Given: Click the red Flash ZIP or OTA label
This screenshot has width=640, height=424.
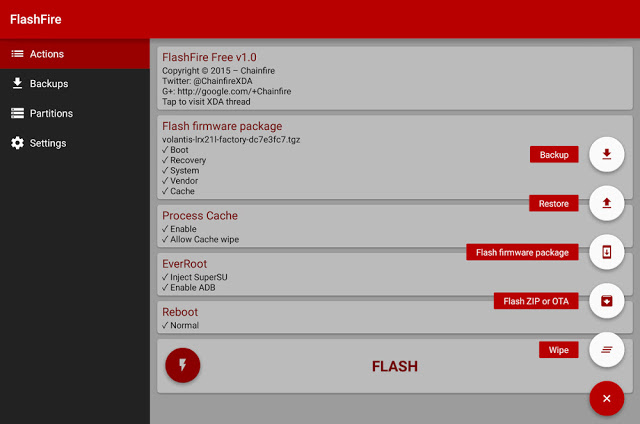Looking at the screenshot, I should (536, 301).
